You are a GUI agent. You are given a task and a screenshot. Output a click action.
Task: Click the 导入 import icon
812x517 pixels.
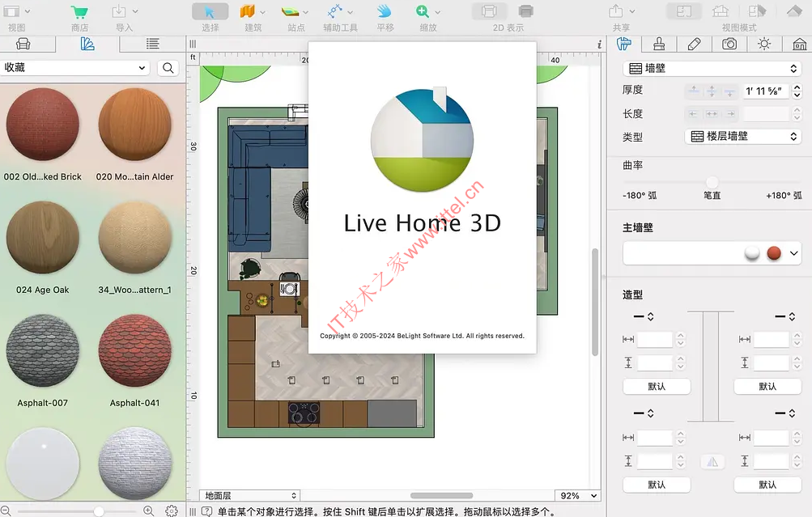click(119, 11)
